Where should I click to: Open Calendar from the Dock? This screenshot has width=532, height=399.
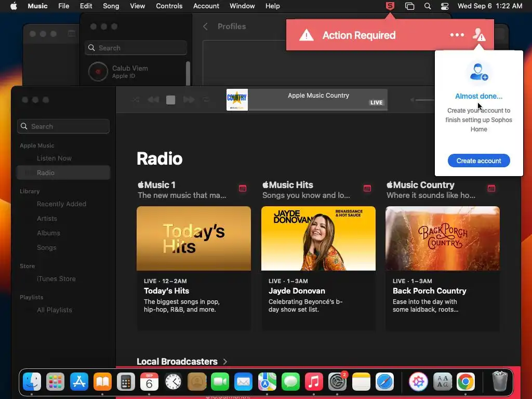[149, 382]
